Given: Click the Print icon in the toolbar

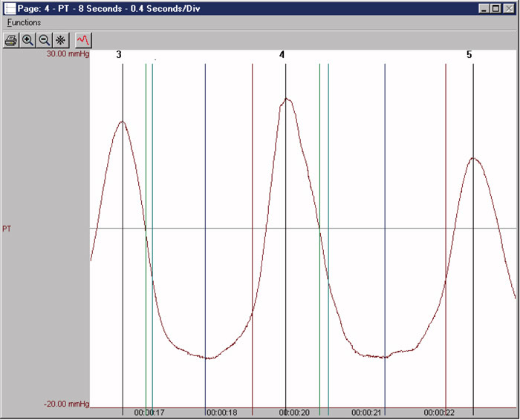Looking at the screenshot, I should [11, 40].
